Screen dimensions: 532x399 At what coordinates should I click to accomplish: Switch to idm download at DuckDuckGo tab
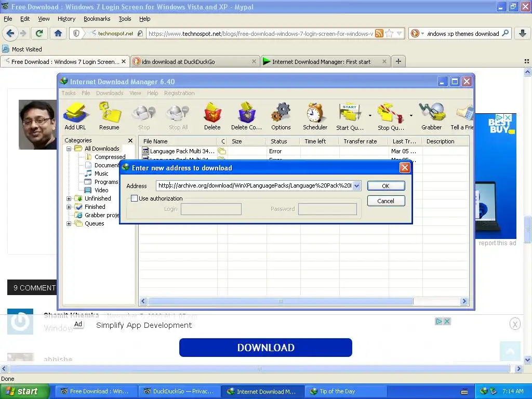(x=195, y=61)
